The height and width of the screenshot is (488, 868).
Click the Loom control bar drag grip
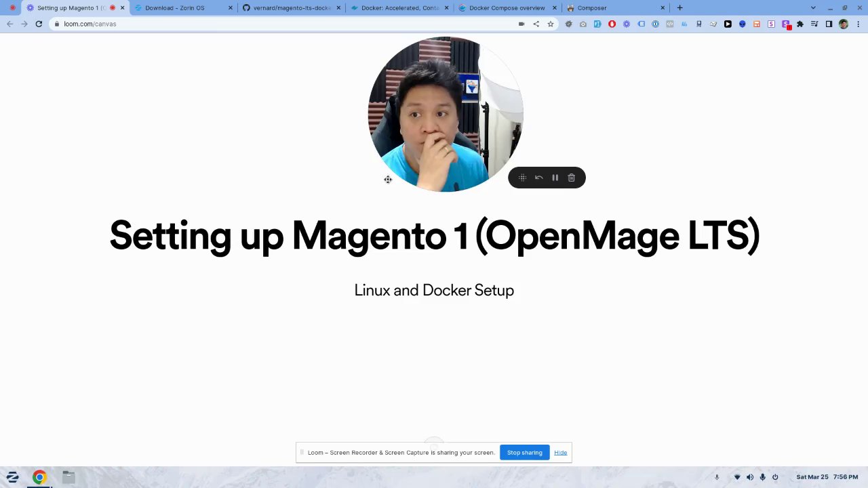522,178
